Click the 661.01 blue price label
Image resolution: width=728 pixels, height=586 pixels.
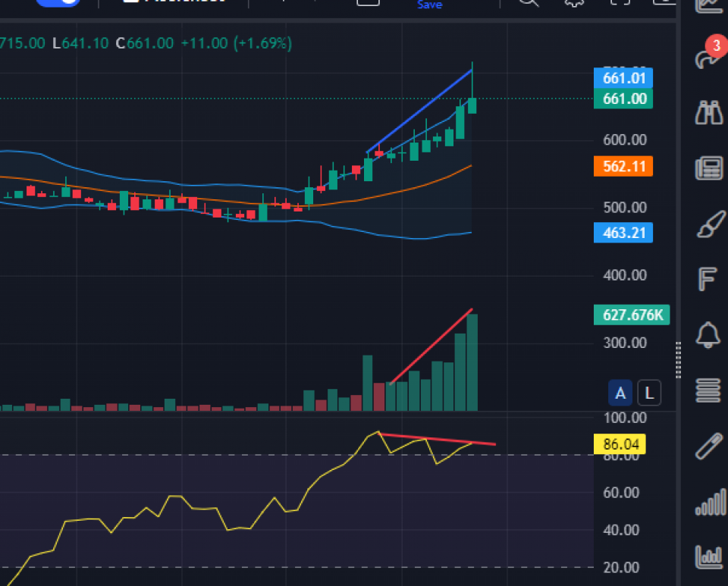[623, 78]
